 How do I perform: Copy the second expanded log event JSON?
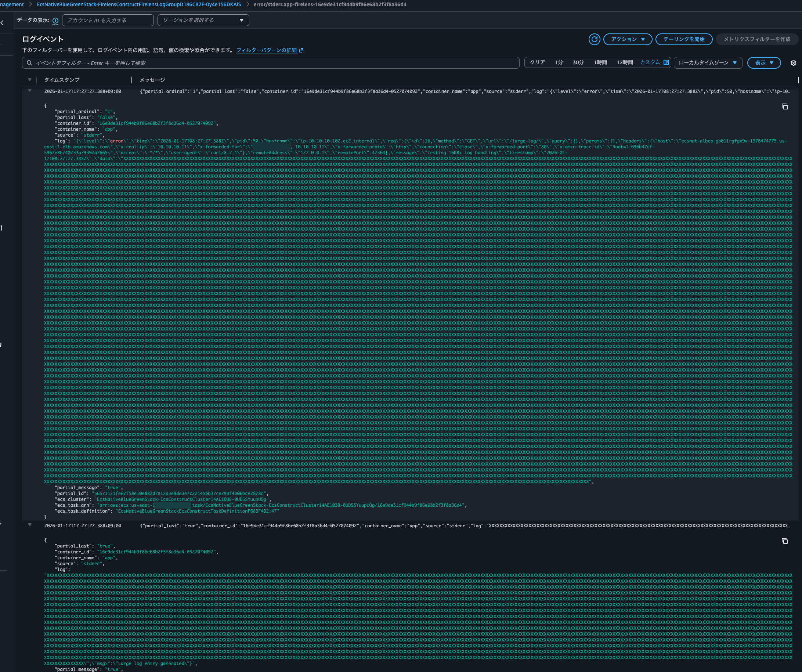[x=784, y=541]
